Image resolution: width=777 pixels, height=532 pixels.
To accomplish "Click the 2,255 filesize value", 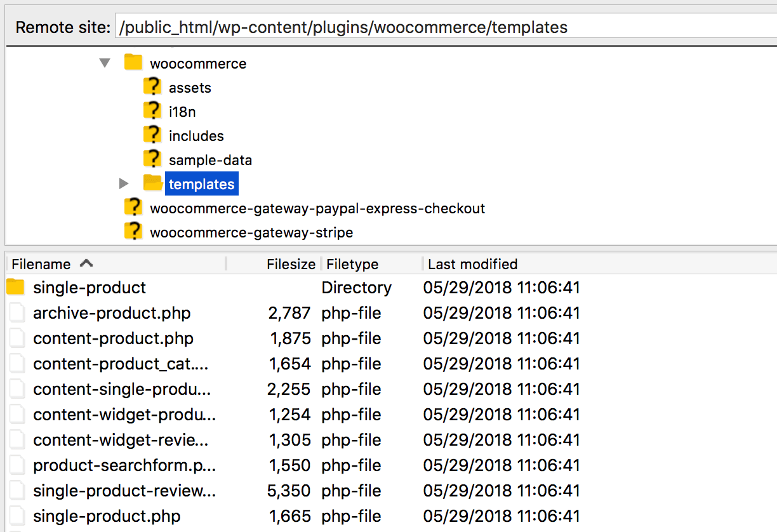I will click(x=289, y=389).
